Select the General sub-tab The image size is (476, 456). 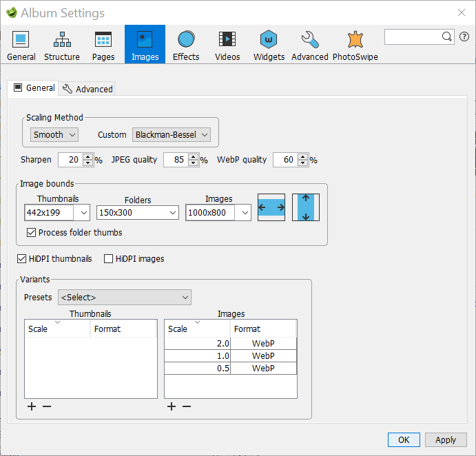click(x=34, y=88)
